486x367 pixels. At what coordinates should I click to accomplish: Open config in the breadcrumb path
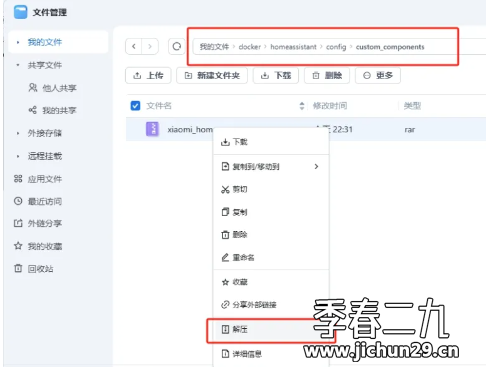pos(336,47)
